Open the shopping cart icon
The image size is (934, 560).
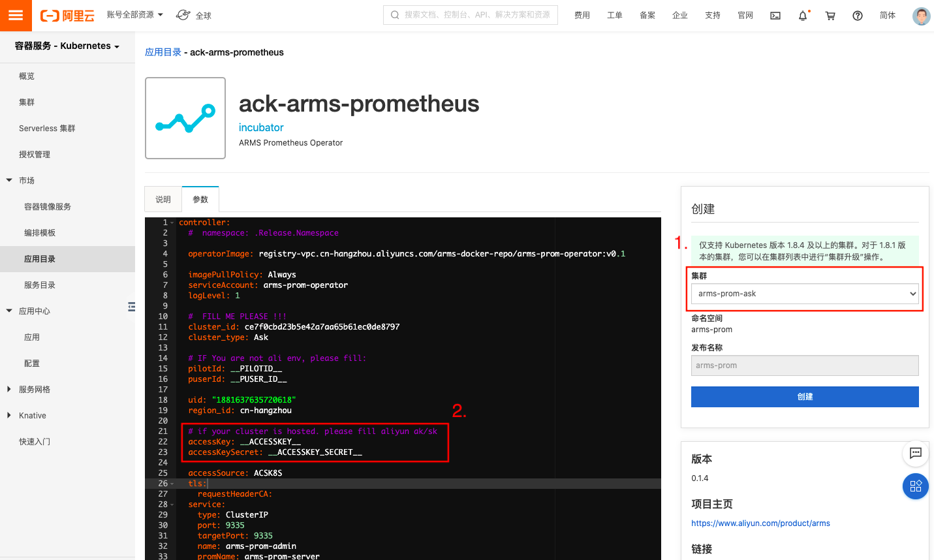(830, 16)
